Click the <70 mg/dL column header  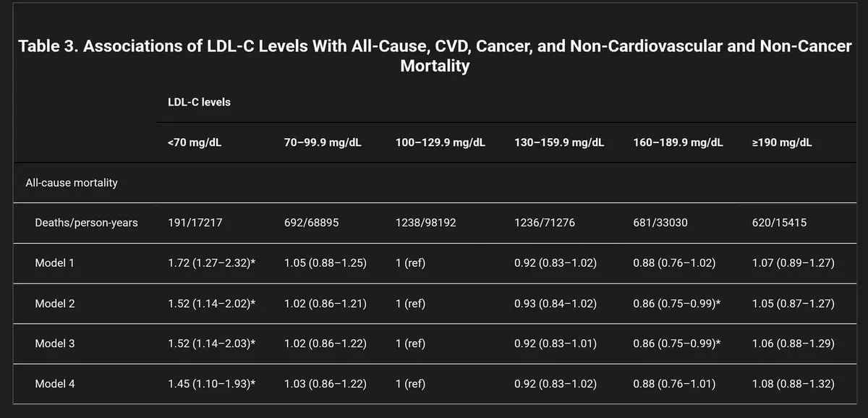point(195,142)
